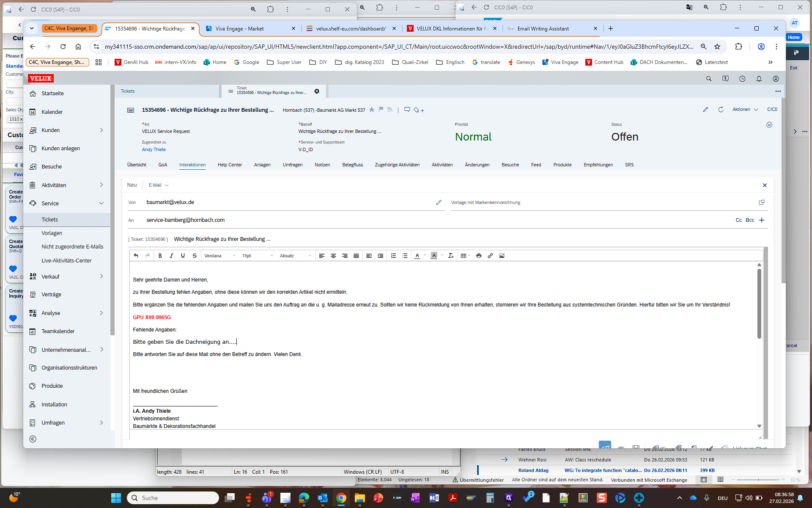Pick the text color swatch icon
Viewport: 812px width, 508px height.
417,256
